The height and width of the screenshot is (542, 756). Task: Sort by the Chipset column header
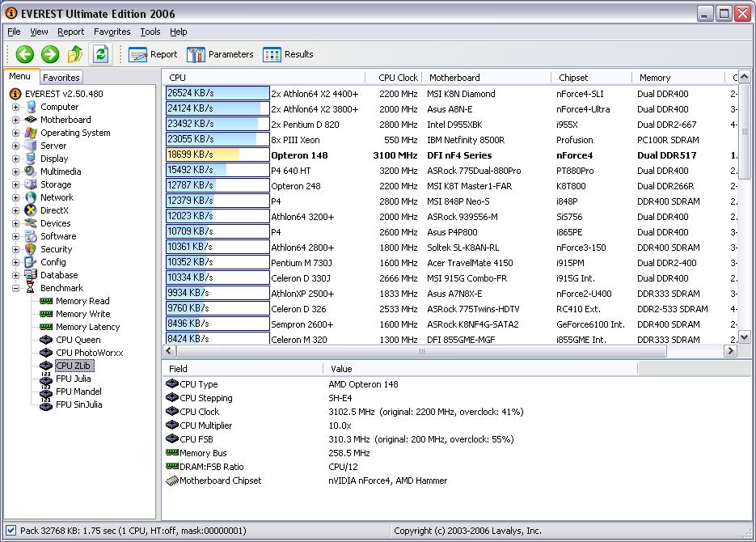tap(591, 78)
